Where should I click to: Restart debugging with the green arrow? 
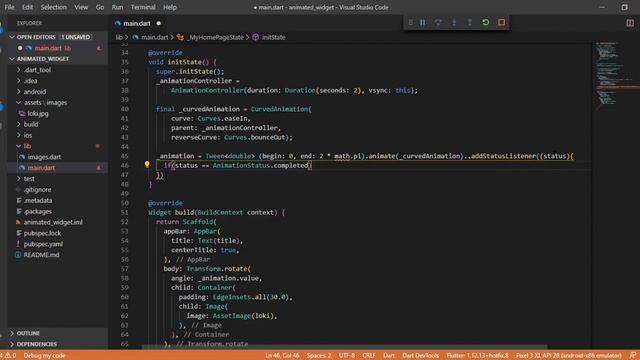click(485, 22)
